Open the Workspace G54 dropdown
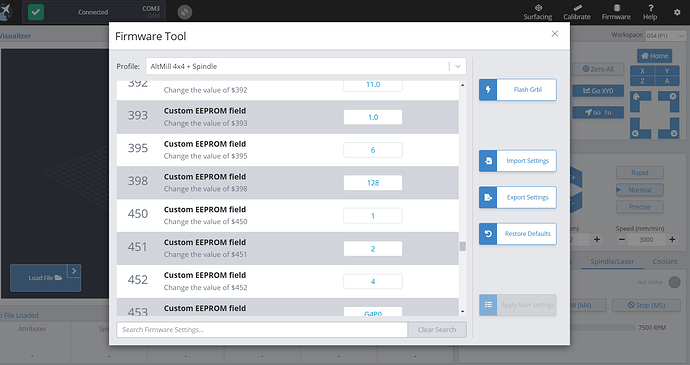Viewport: 690px width, 365px height. tap(665, 36)
